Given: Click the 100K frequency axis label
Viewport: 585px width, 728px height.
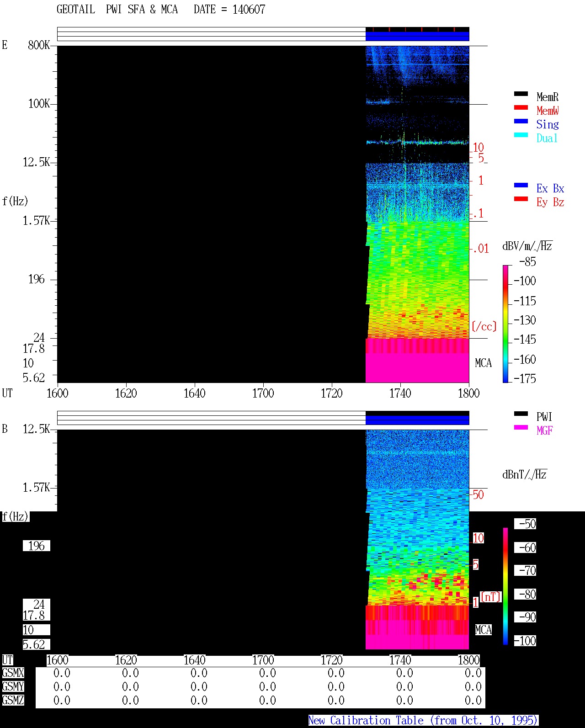Looking at the screenshot, I should click(x=39, y=103).
